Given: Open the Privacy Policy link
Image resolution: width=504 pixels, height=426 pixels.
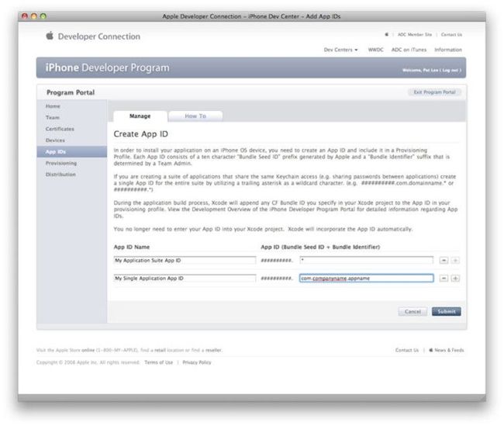Looking at the screenshot, I should [x=197, y=362].
